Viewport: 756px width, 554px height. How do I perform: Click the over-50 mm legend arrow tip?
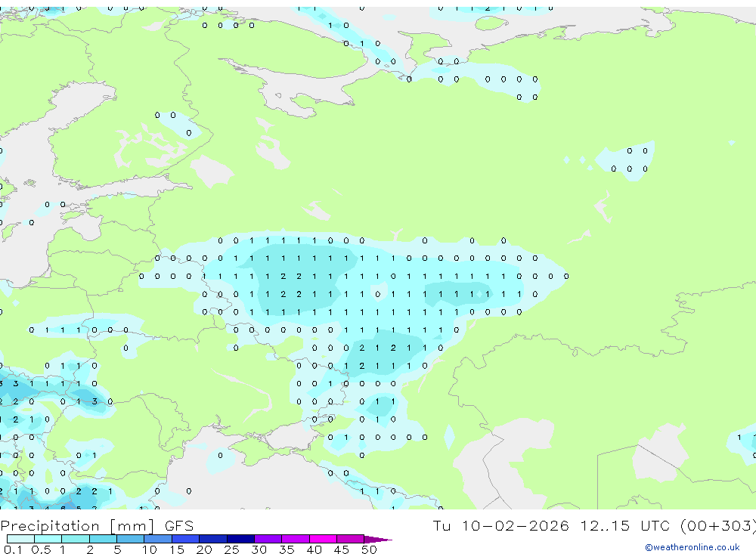point(378,540)
